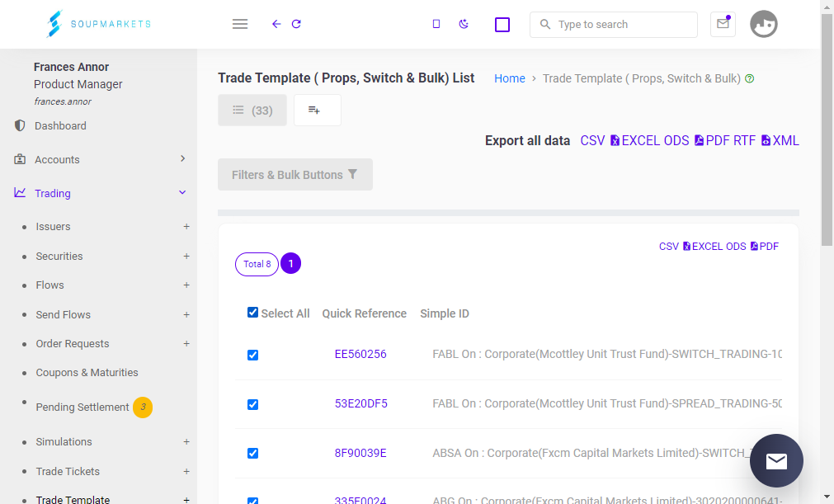Click Home breadcrumb link
The width and height of the screenshot is (834, 504).
[x=510, y=78]
